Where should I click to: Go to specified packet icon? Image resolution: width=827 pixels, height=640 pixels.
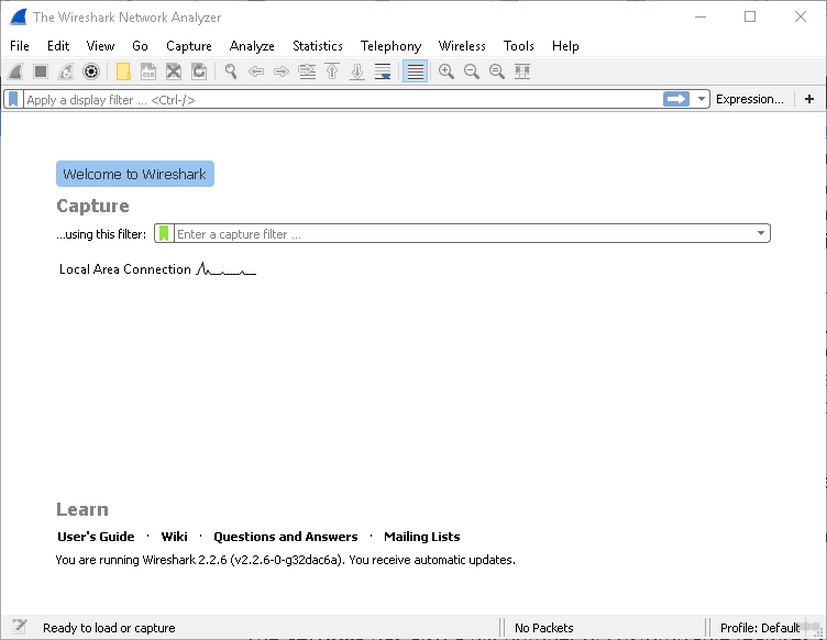[307, 71]
